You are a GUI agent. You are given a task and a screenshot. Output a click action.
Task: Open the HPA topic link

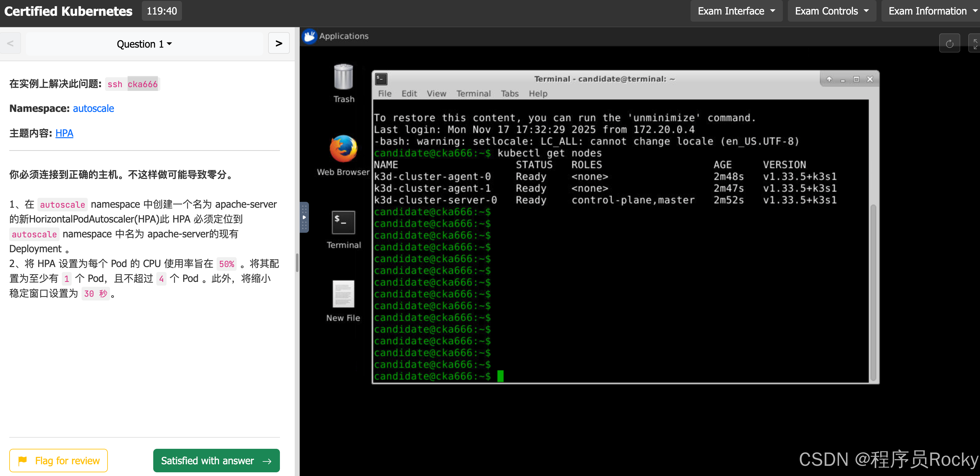coord(64,133)
